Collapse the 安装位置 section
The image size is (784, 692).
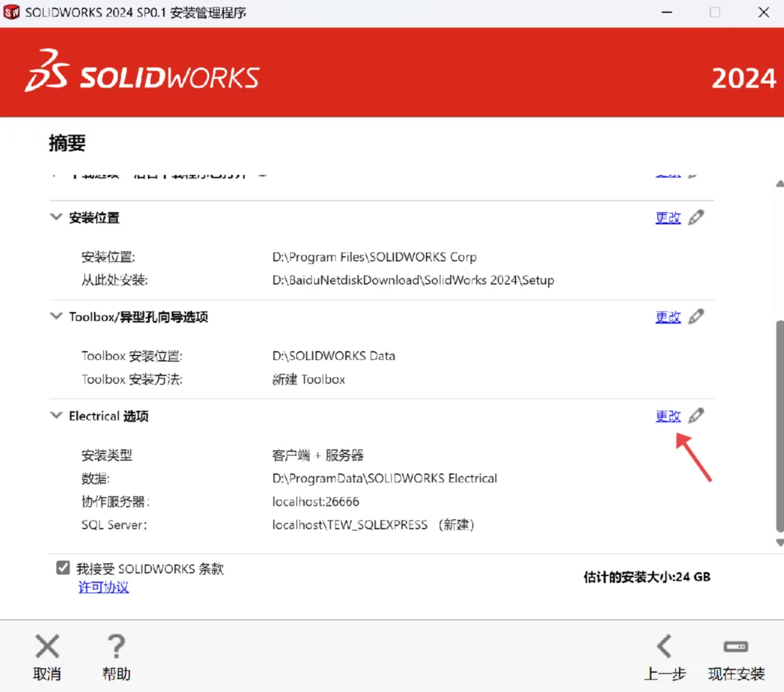pyautogui.click(x=57, y=217)
